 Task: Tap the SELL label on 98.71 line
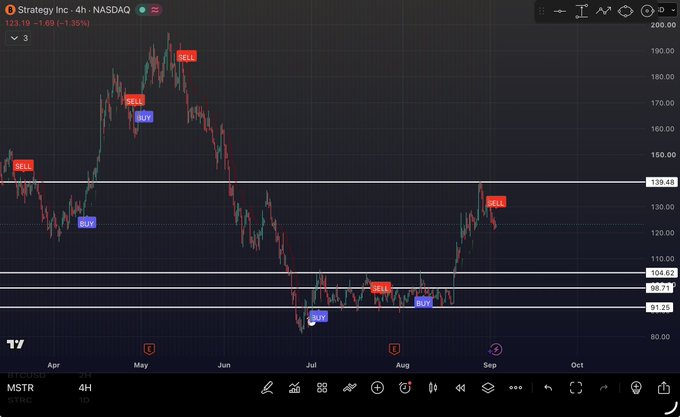click(x=380, y=288)
